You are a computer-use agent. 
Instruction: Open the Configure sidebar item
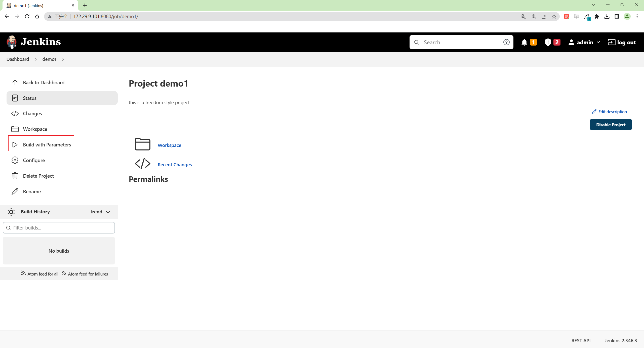click(62, 160)
